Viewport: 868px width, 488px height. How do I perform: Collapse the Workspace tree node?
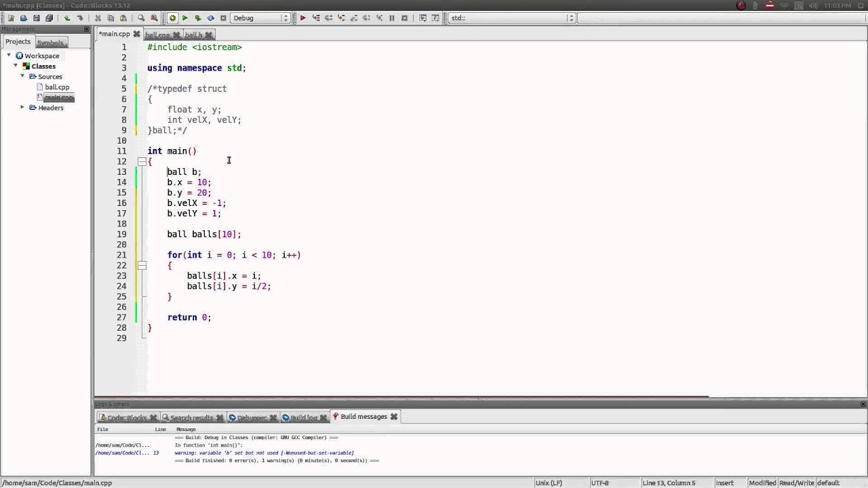pos(8,56)
